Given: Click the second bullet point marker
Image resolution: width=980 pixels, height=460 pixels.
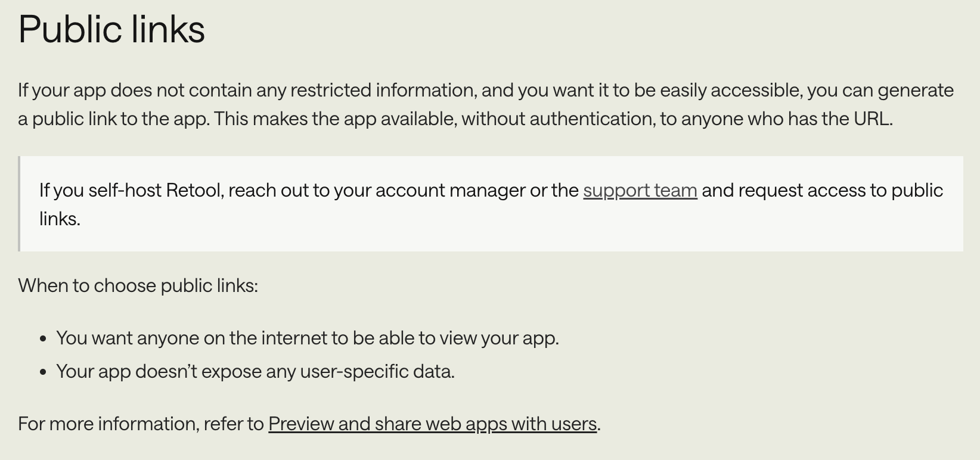Looking at the screenshot, I should pyautogui.click(x=43, y=372).
